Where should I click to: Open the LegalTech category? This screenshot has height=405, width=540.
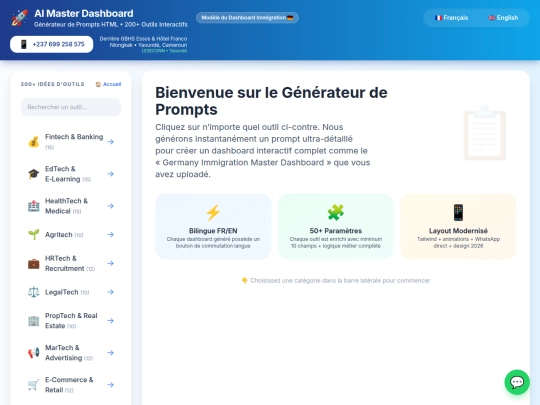[71, 292]
